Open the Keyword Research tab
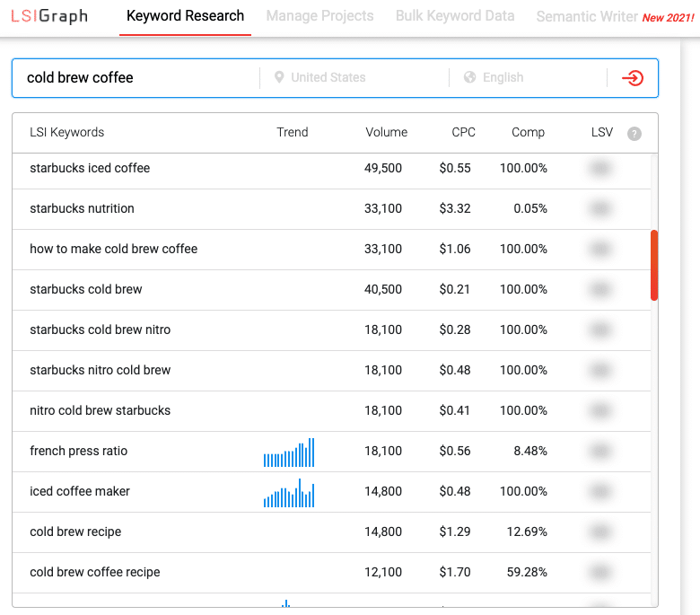The width and height of the screenshot is (700, 615). pyautogui.click(x=185, y=16)
